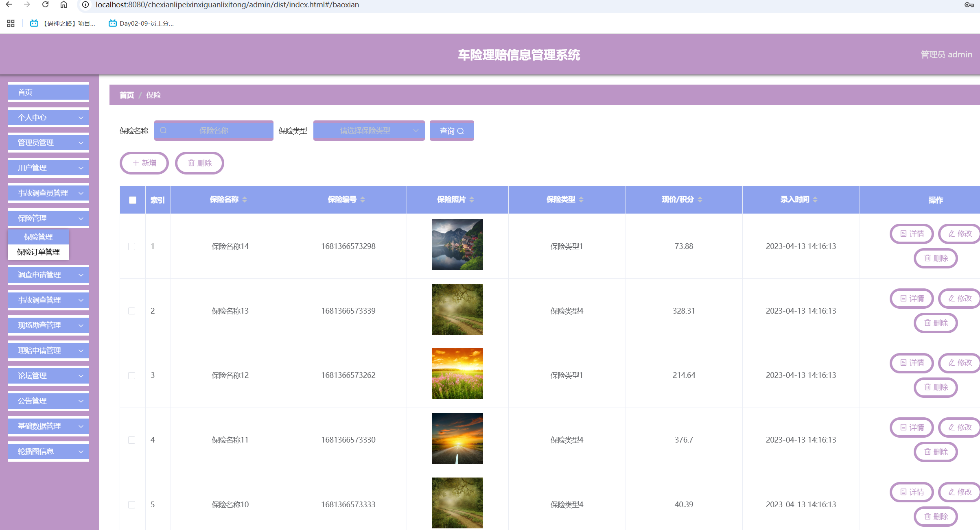Sort by 保险照片 column arrows
The height and width of the screenshot is (530, 980).
pos(472,199)
